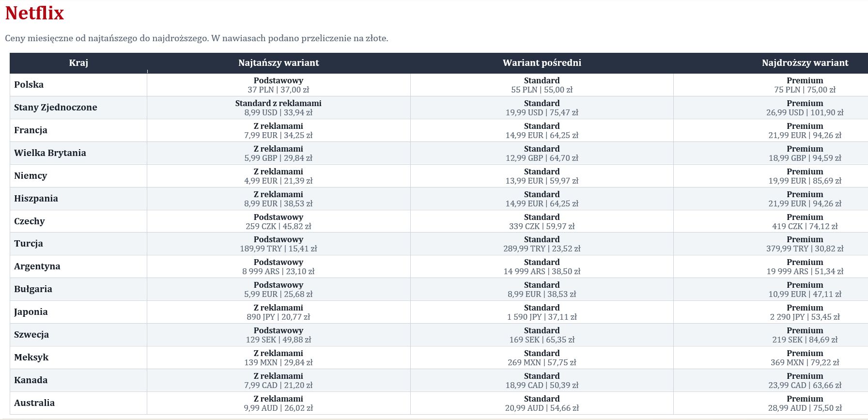Click Szwecja's Premium 219 SEK cell

[x=805, y=335]
